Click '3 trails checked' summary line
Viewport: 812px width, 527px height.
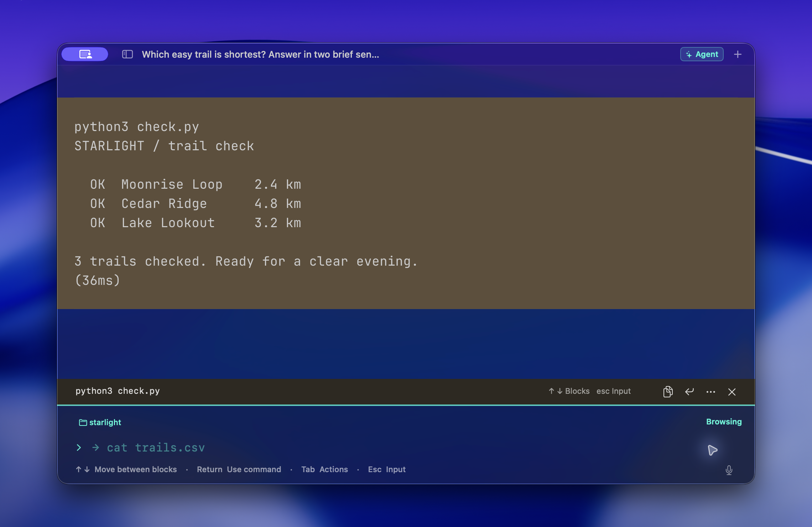point(246,261)
